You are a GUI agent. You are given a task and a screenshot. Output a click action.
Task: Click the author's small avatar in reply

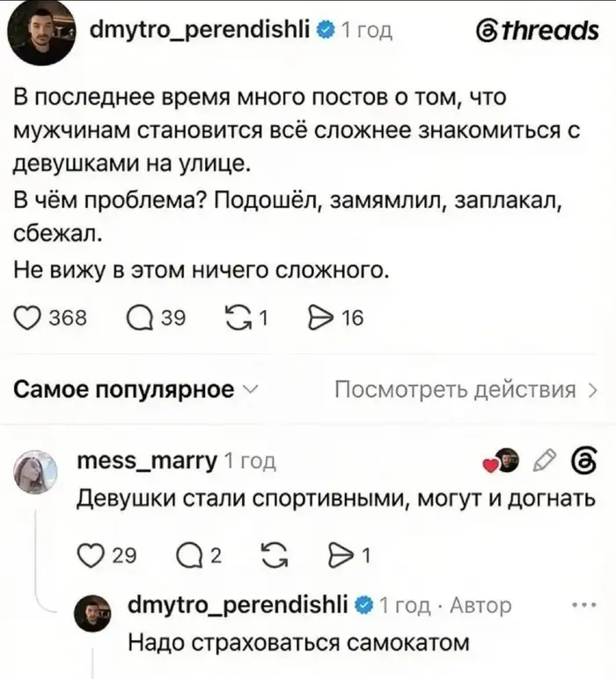point(92,613)
